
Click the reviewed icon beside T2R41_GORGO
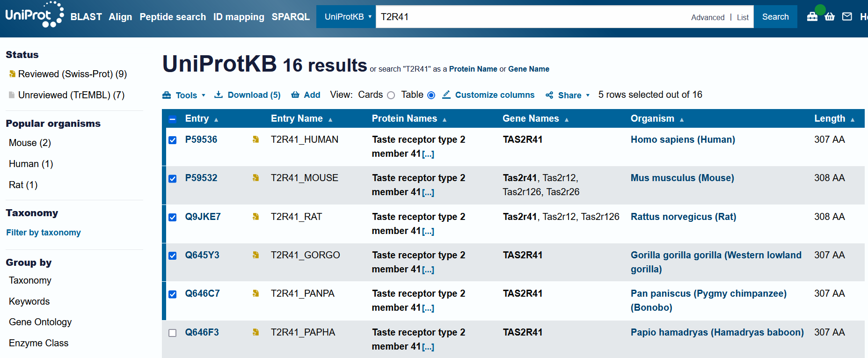255,255
